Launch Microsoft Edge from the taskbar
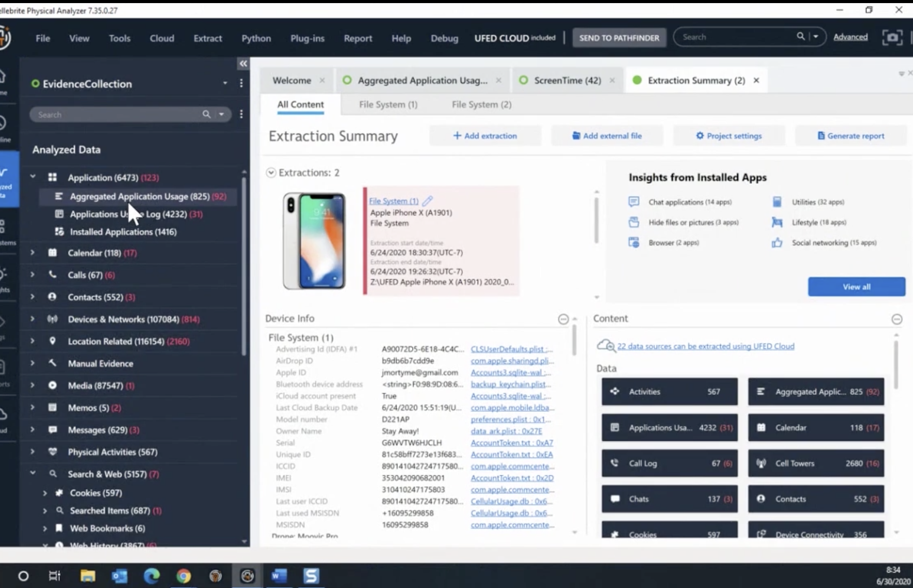 tap(151, 576)
